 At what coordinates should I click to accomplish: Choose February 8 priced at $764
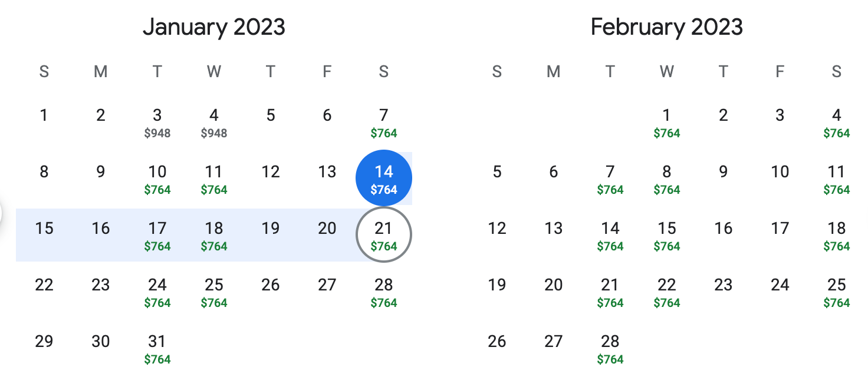coord(666,179)
